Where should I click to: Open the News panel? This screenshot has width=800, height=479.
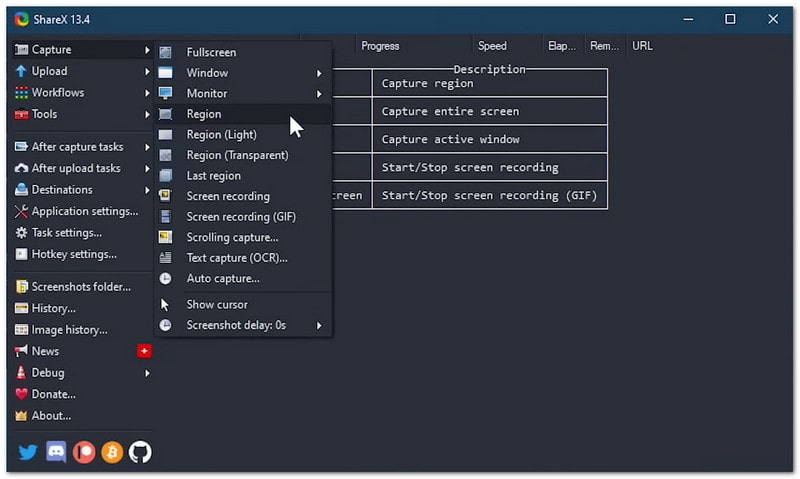[x=82, y=351]
